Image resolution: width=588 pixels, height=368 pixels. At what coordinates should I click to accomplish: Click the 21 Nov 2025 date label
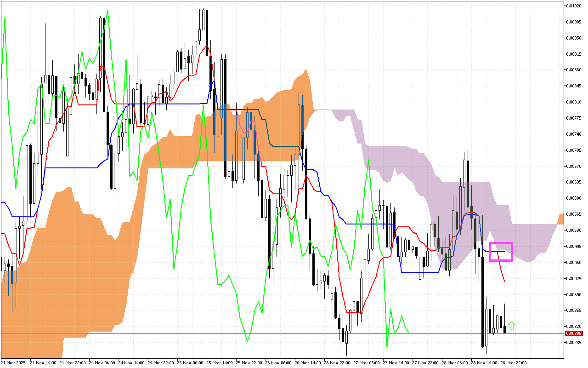(14, 362)
